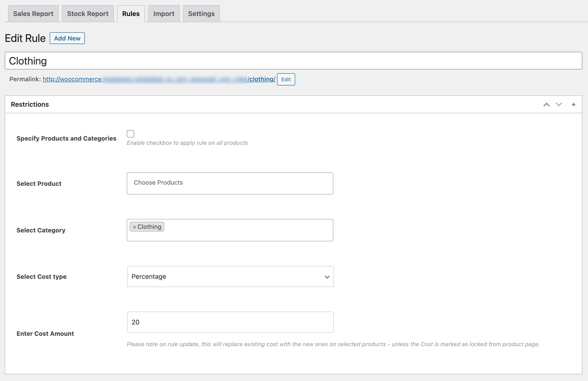The image size is (588, 381).
Task: Open the Stock Report tab
Action: (x=88, y=14)
